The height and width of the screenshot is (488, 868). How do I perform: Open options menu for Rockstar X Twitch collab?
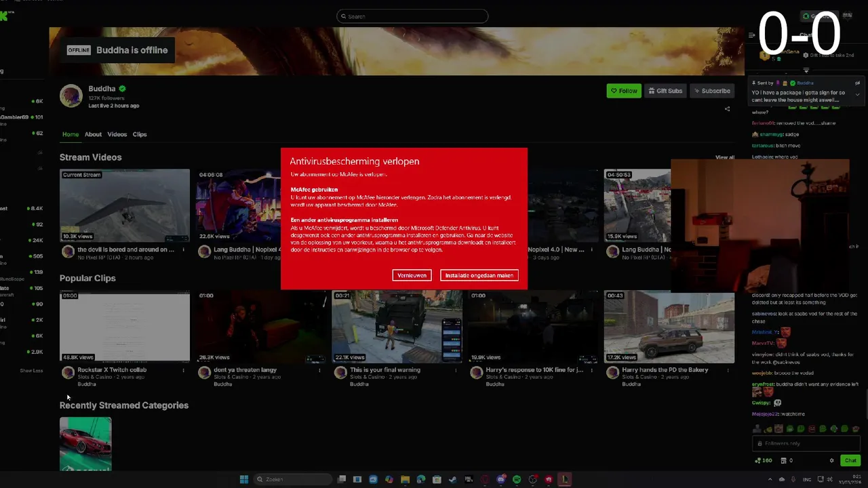pyautogui.click(x=183, y=371)
